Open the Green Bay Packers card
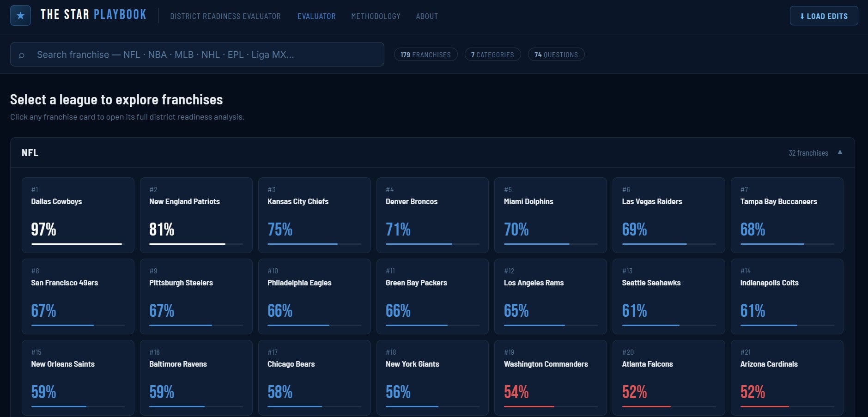This screenshot has width=868, height=417. pyautogui.click(x=432, y=296)
